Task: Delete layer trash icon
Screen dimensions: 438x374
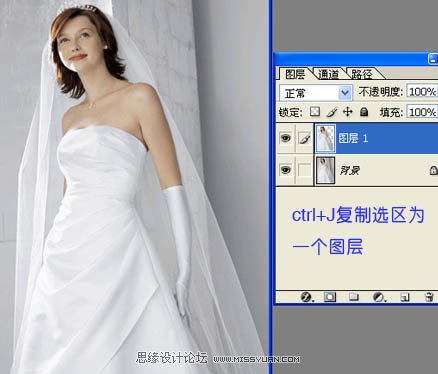Action: point(430,297)
